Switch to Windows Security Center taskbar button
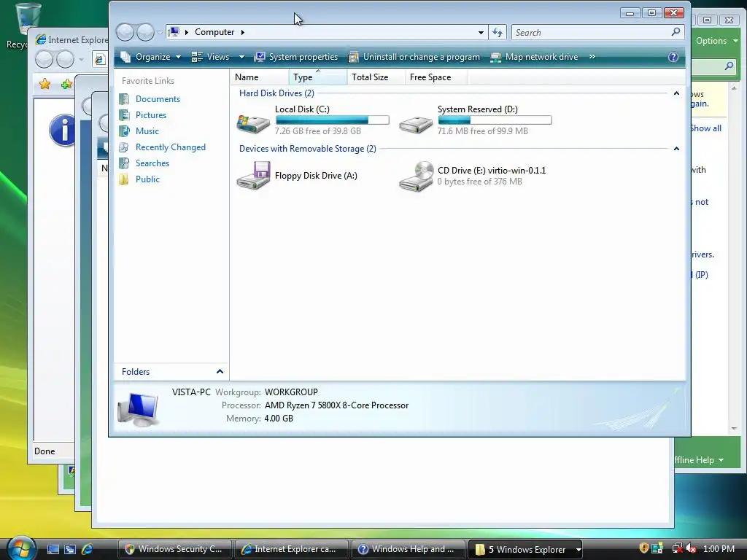The height and width of the screenshot is (560, 747). pos(174,549)
